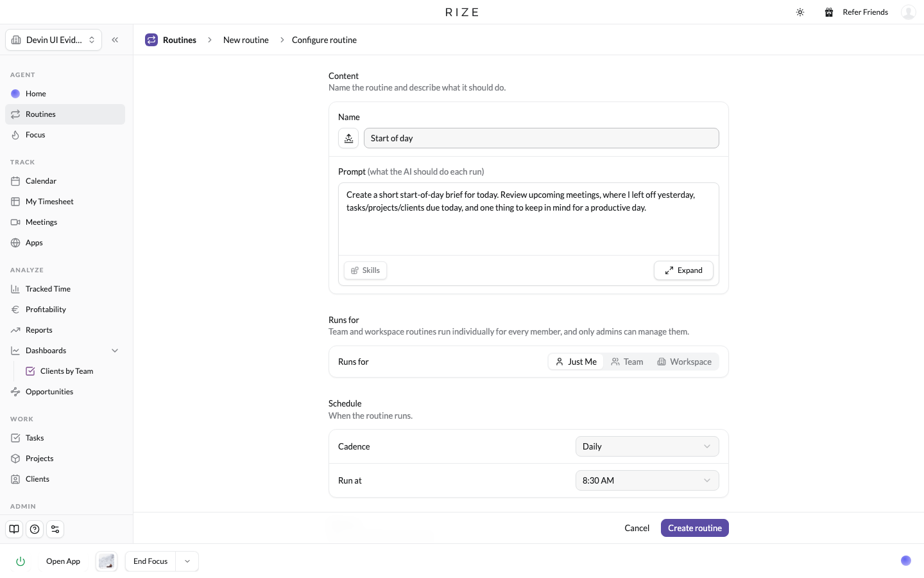Click the Refer Friends gift icon

coord(829,12)
